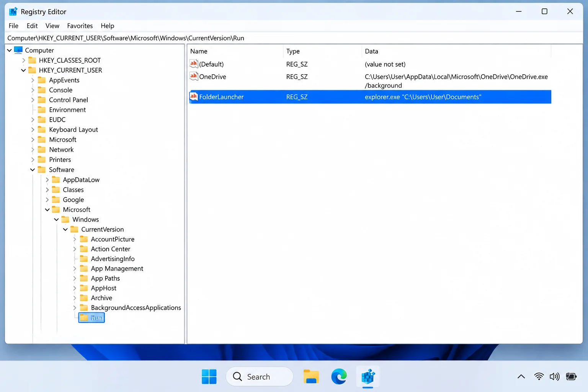This screenshot has width=588, height=392.
Task: Select the AdvertisingInfo key
Action: pos(113,259)
